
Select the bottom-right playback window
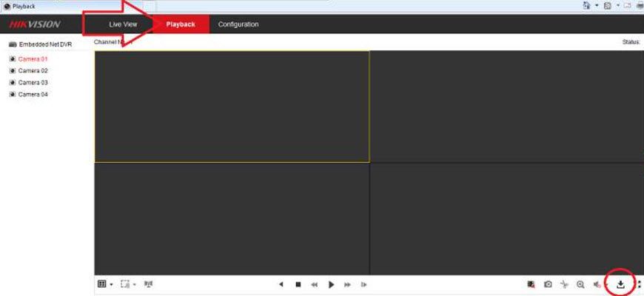507,219
